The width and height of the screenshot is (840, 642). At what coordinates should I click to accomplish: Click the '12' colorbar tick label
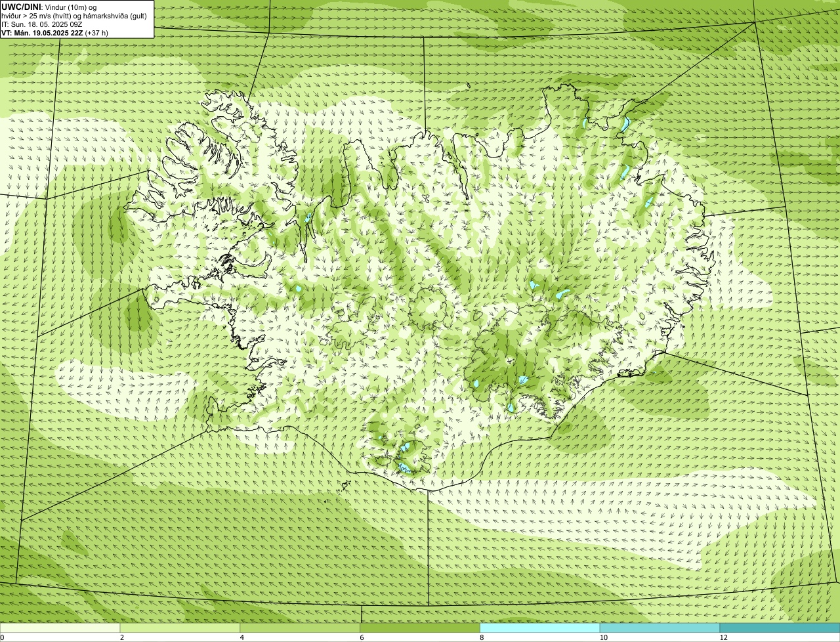click(x=723, y=637)
